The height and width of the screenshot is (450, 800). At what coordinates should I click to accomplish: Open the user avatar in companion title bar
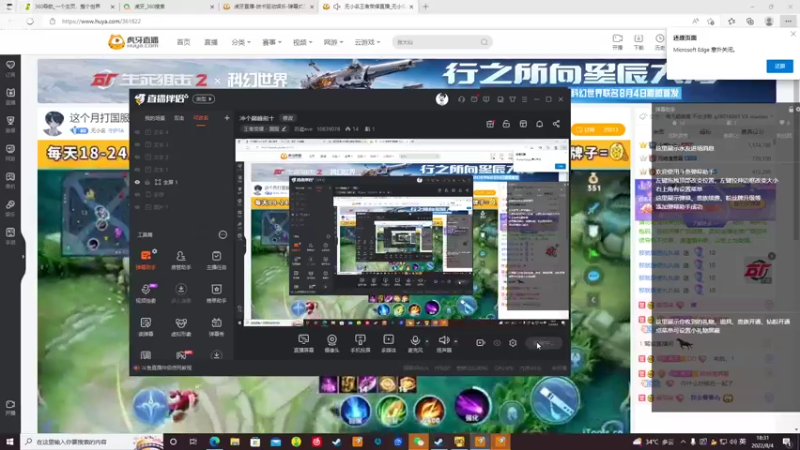[442, 99]
